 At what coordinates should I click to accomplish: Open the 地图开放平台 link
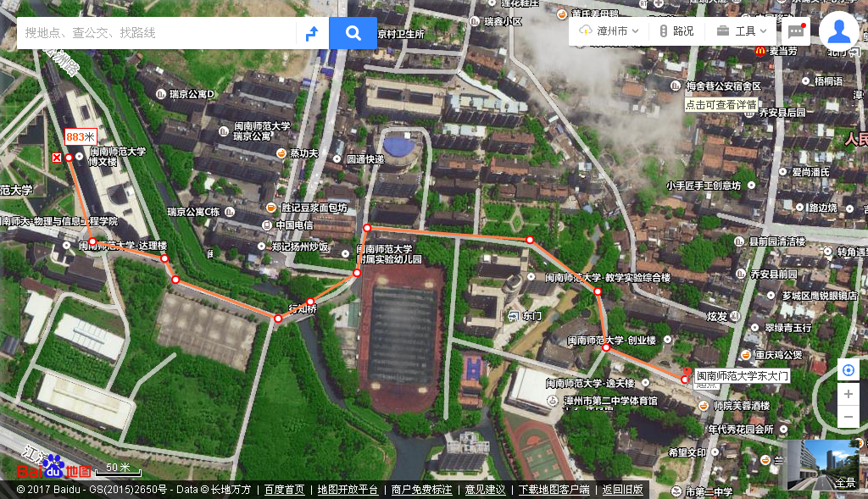pyautogui.click(x=348, y=490)
